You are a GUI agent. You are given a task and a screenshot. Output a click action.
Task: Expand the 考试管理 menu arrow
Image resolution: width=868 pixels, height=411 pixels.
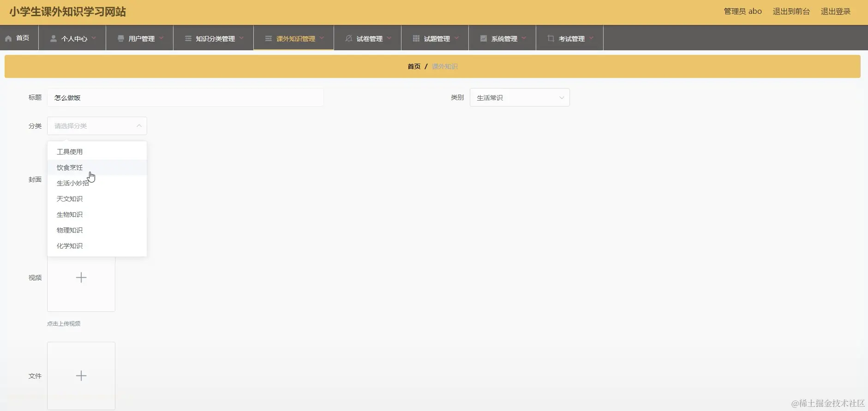tap(591, 38)
